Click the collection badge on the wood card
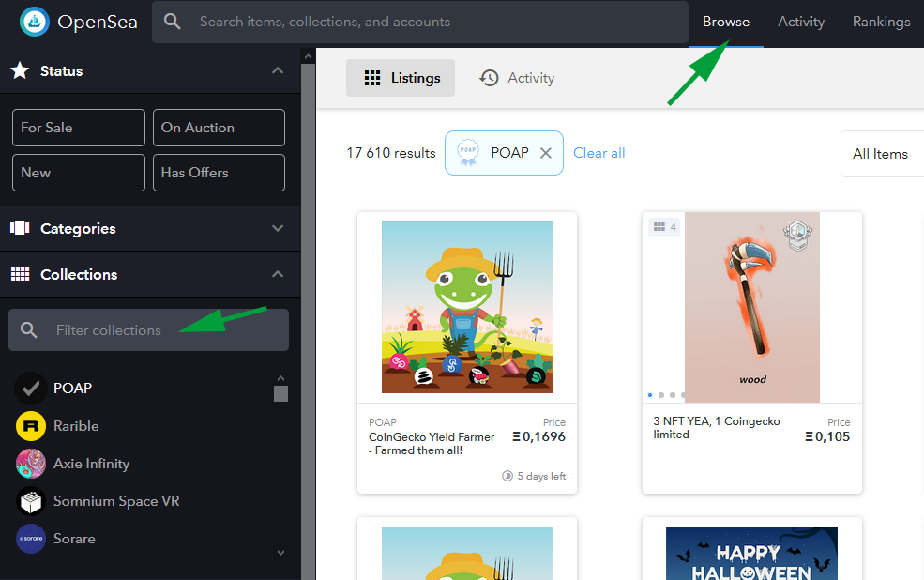This screenshot has width=924, height=580. pos(797,236)
